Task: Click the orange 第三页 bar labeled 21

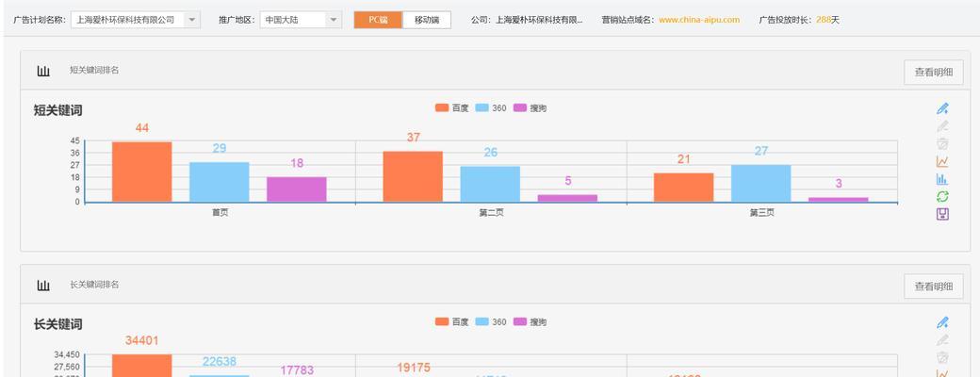Action: [x=684, y=188]
